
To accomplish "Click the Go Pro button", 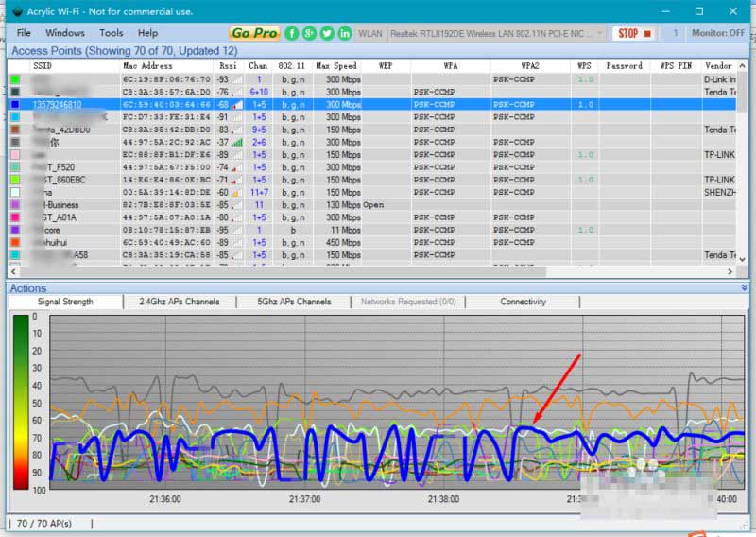I will click(x=254, y=33).
